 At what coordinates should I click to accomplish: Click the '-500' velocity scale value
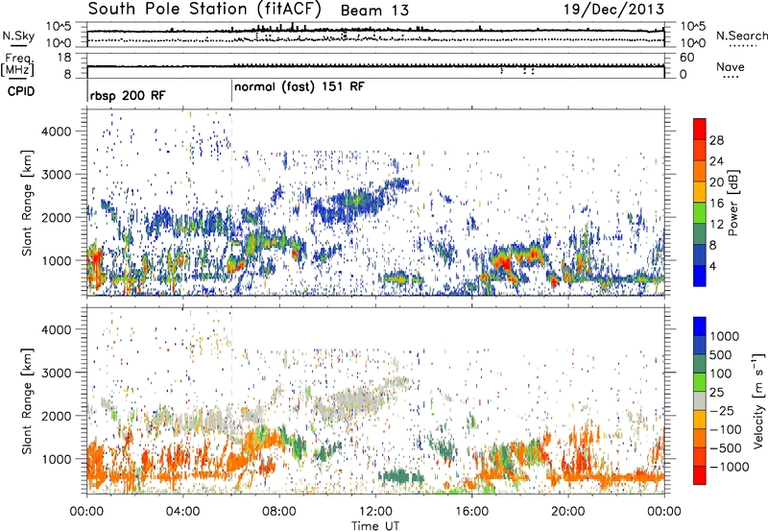point(726,447)
